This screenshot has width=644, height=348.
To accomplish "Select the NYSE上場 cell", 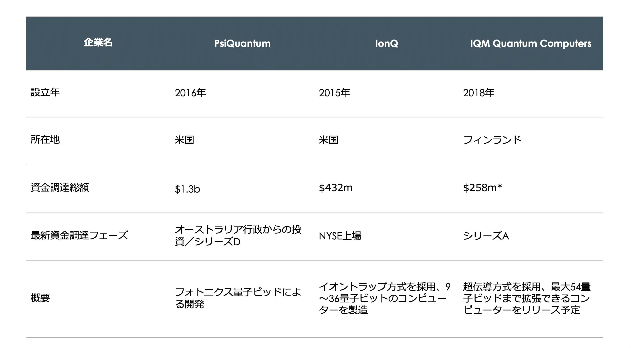I will pyautogui.click(x=340, y=236).
